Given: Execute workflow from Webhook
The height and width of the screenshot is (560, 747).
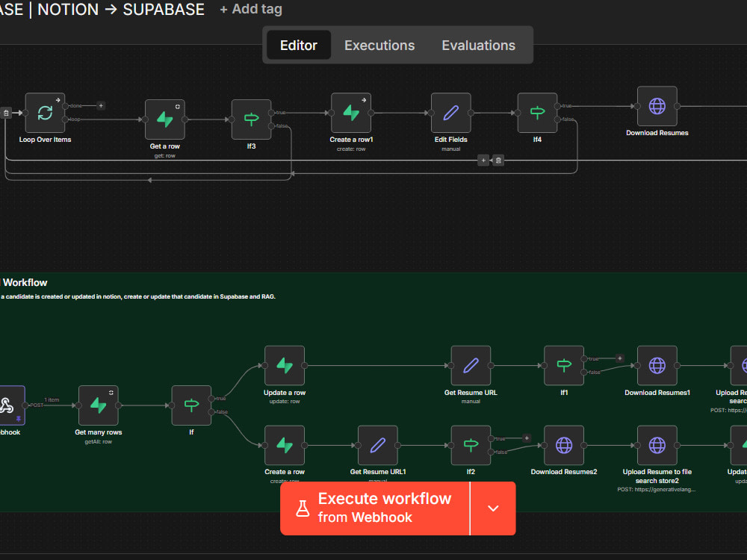Looking at the screenshot, I should click(375, 508).
